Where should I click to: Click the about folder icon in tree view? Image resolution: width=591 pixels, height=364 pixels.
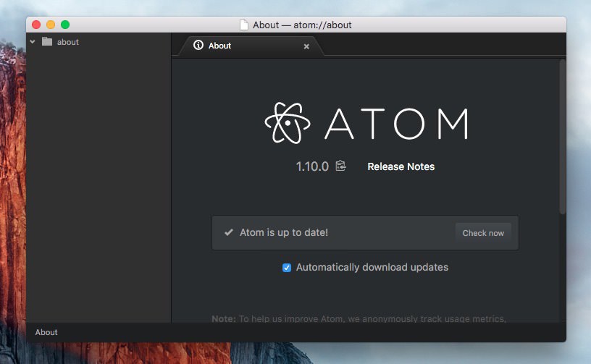coord(47,41)
